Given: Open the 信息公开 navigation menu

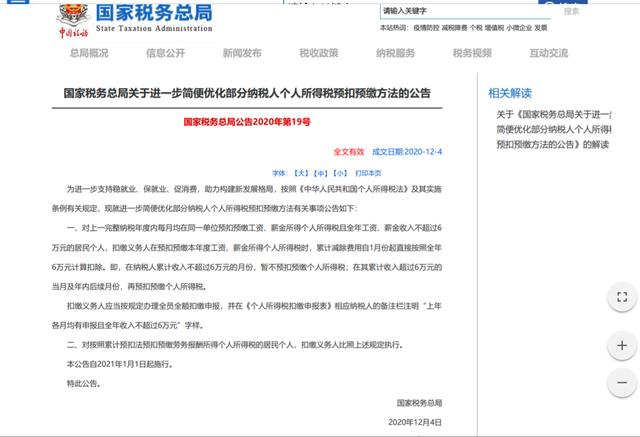Looking at the screenshot, I should (x=165, y=53).
